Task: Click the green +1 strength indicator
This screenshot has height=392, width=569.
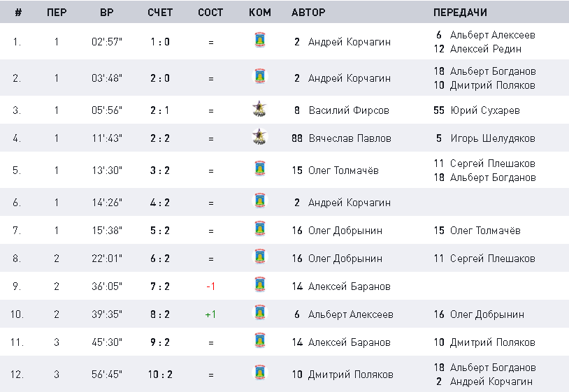Action: (x=210, y=314)
